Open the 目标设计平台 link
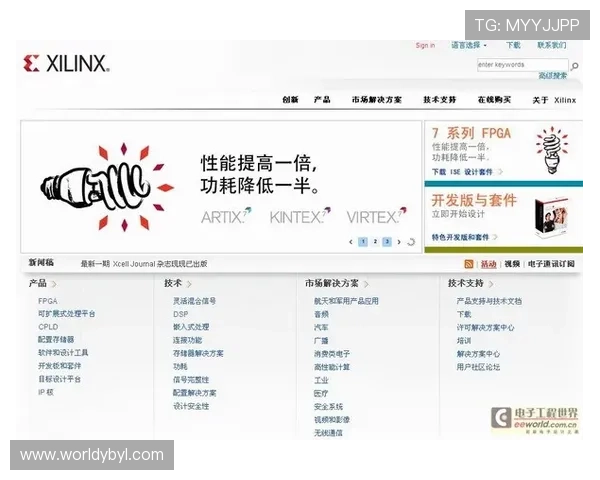The height and width of the screenshot is (480, 600). [59, 379]
